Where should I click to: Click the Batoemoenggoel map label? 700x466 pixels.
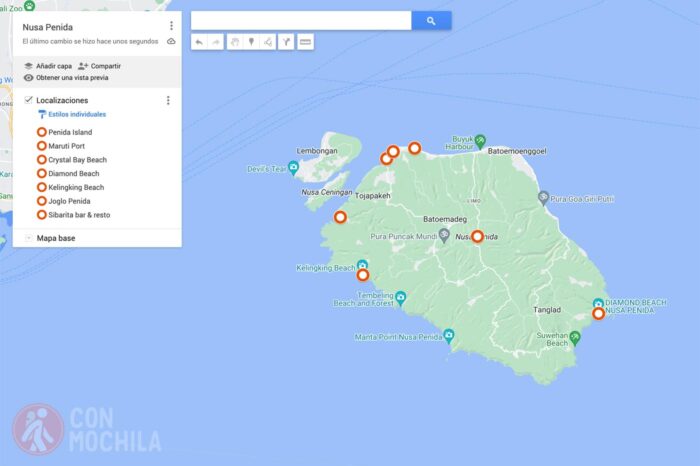[x=517, y=151]
